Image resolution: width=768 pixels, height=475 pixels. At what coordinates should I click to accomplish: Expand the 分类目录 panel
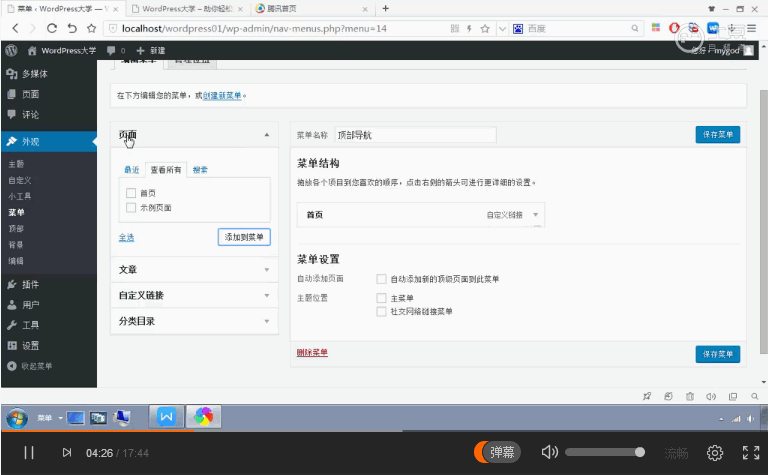click(x=194, y=321)
